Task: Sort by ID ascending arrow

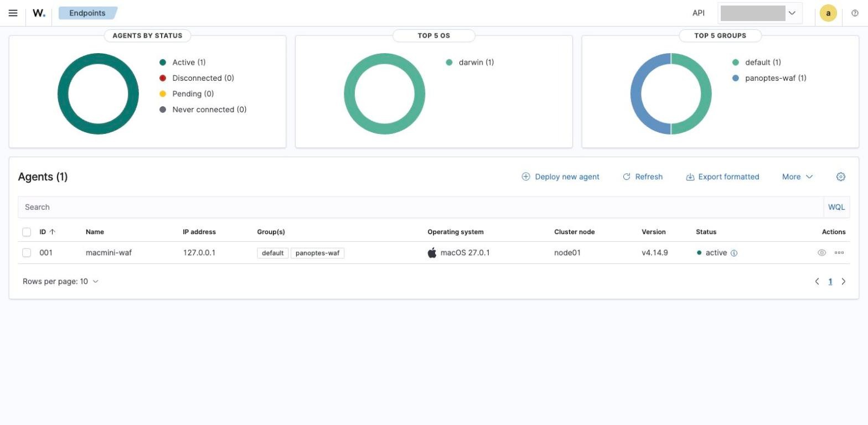Action: coord(53,232)
